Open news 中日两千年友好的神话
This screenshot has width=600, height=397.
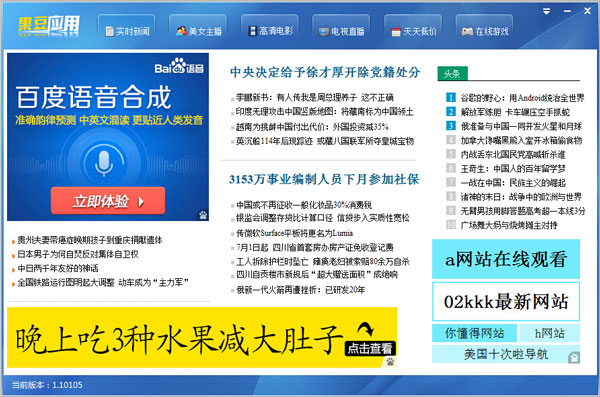(58, 268)
